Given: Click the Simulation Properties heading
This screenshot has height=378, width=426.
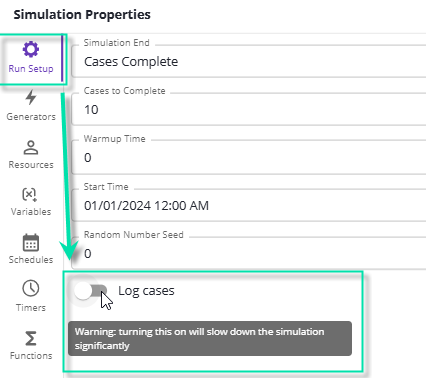Looking at the screenshot, I should click(x=82, y=15).
